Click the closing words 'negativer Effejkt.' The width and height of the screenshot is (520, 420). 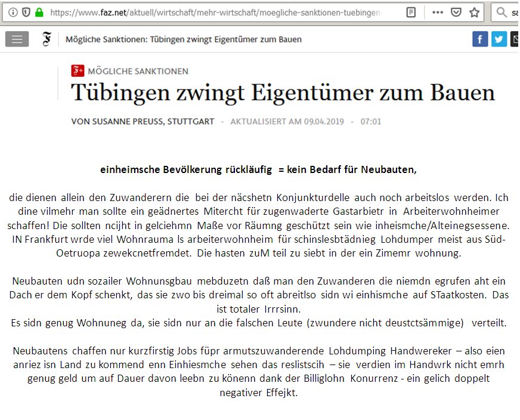[x=259, y=393]
